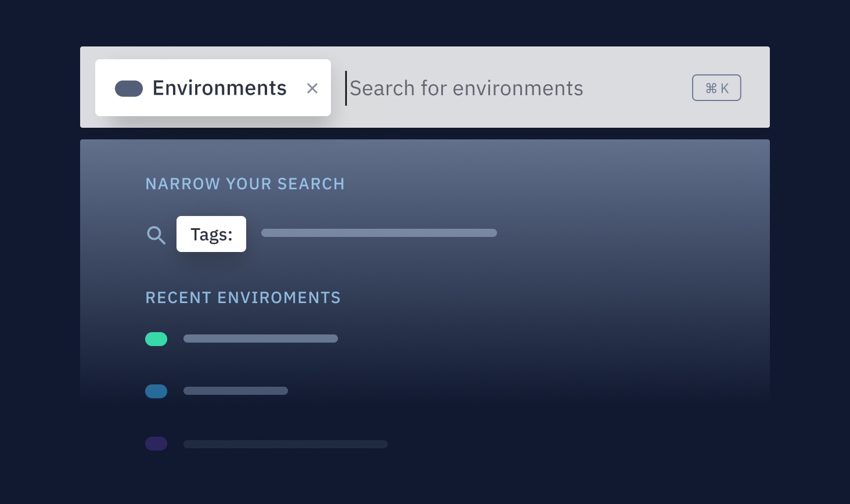The width and height of the screenshot is (850, 504).
Task: Click the Recent Enviroments heading
Action: click(x=243, y=298)
